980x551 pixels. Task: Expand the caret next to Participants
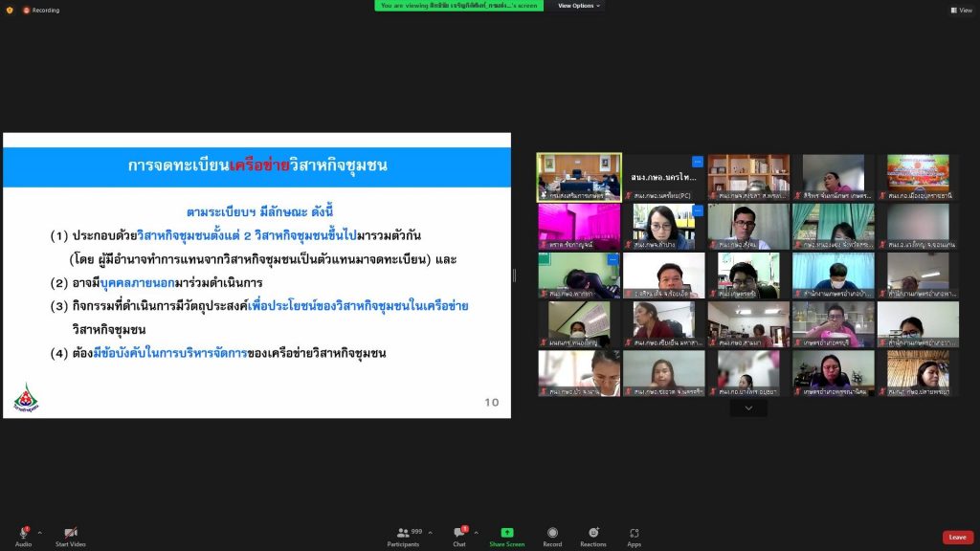click(x=430, y=533)
